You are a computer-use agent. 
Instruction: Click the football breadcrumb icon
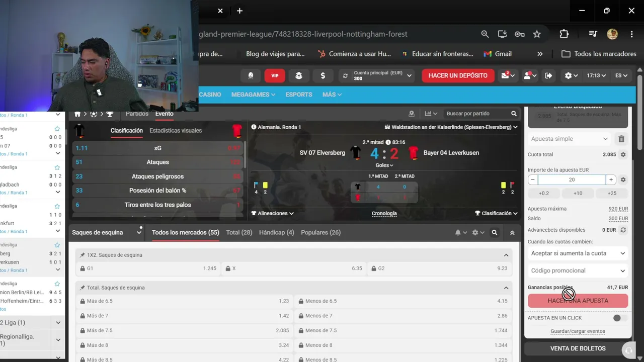tap(94, 114)
